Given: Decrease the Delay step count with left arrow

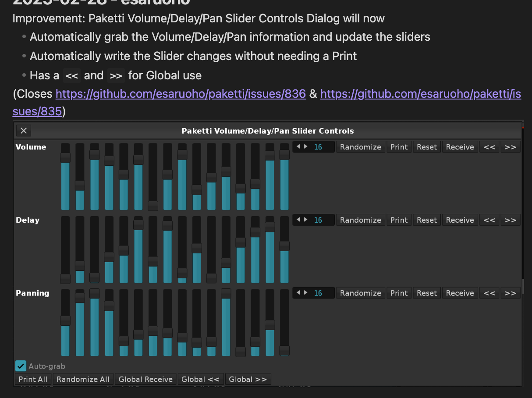Looking at the screenshot, I should coord(298,220).
